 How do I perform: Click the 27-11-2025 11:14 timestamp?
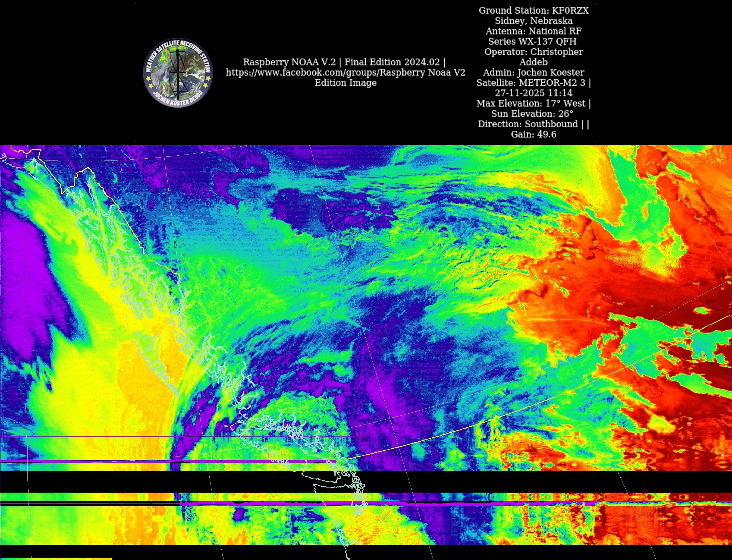click(x=533, y=93)
